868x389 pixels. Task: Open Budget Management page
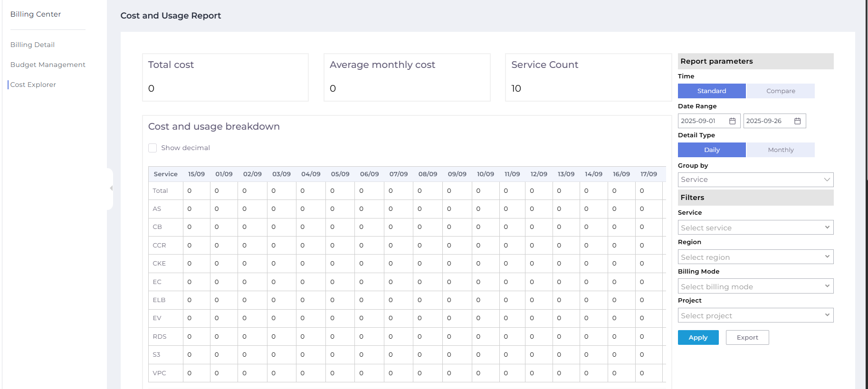[x=48, y=65]
